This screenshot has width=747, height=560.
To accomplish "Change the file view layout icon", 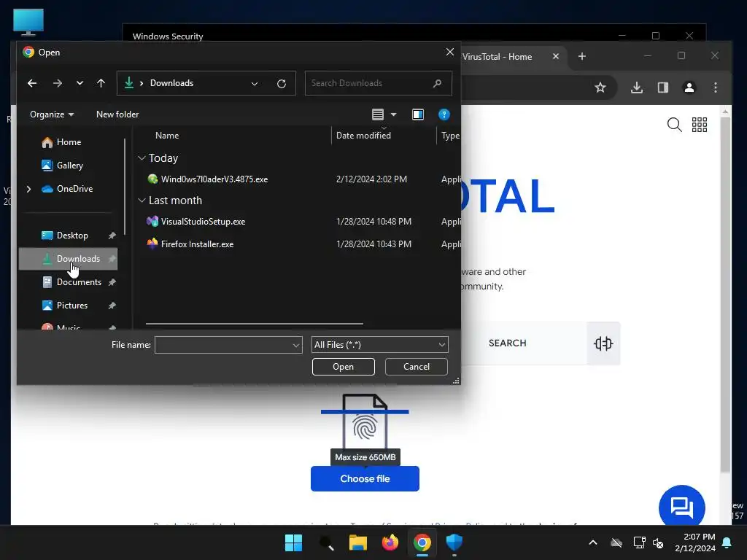I will click(378, 114).
